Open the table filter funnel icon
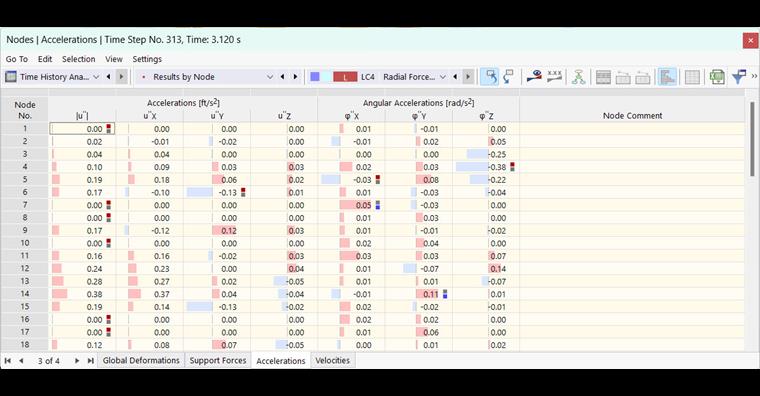Screen dimensions: 760x396 tap(739, 77)
